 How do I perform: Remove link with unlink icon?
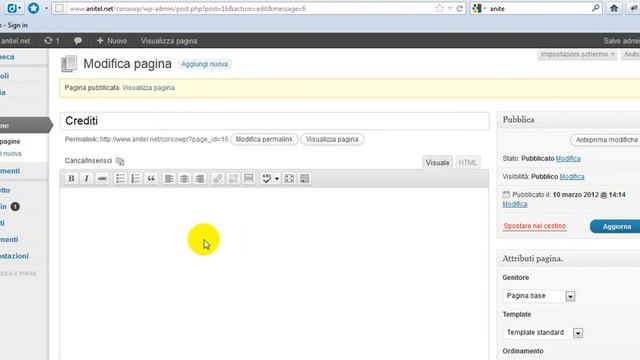[233, 178]
